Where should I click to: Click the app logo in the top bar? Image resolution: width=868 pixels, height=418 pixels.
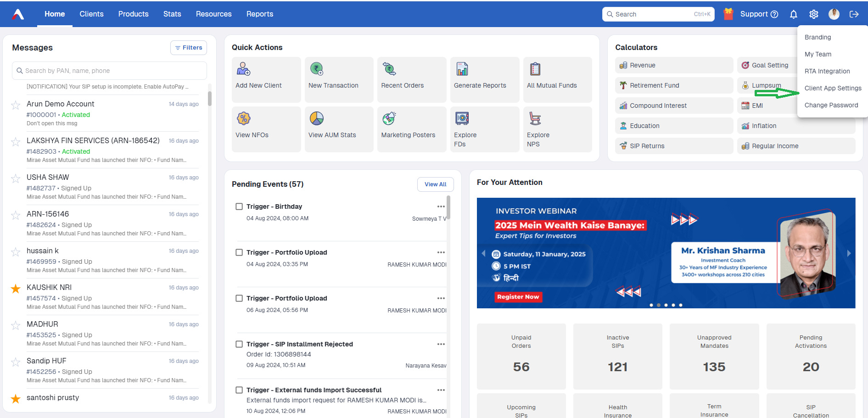tap(18, 14)
